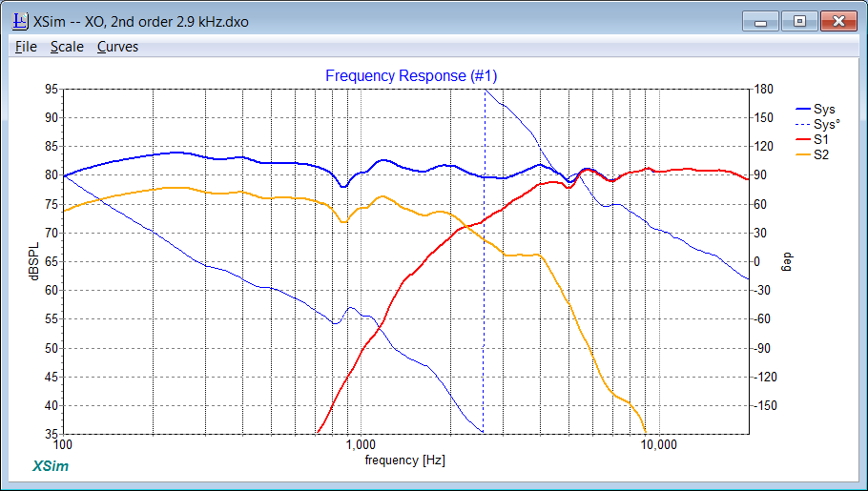Minimize the XSim graph window
The width and height of the screenshot is (868, 491).
pos(760,22)
